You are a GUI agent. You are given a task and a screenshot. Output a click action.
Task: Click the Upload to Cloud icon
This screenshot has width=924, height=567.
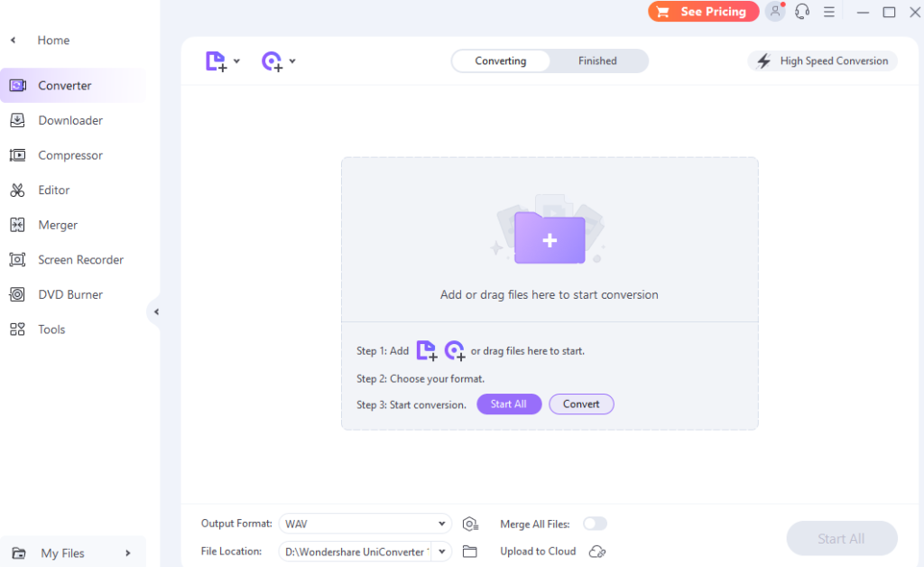[596, 552]
